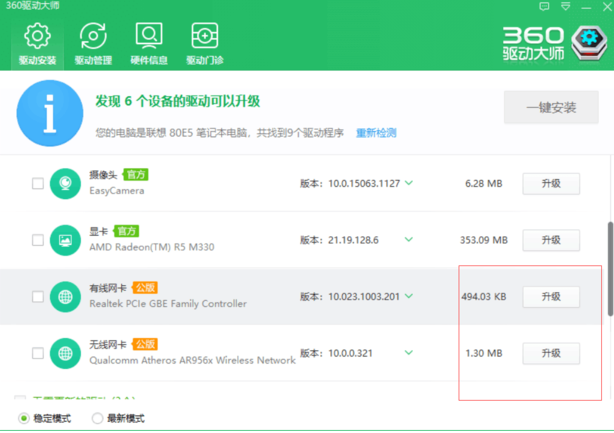Screen dimensions: 614x433
Task: Upgrade the Realtek PCIe GBE driver
Action: pos(551,297)
